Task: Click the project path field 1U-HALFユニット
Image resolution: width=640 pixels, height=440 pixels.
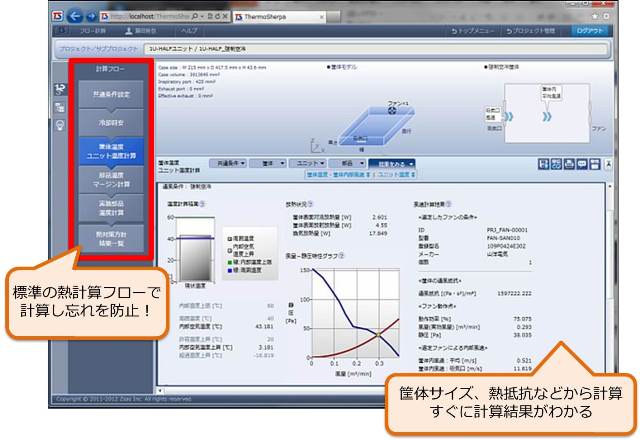Action: pos(376,49)
